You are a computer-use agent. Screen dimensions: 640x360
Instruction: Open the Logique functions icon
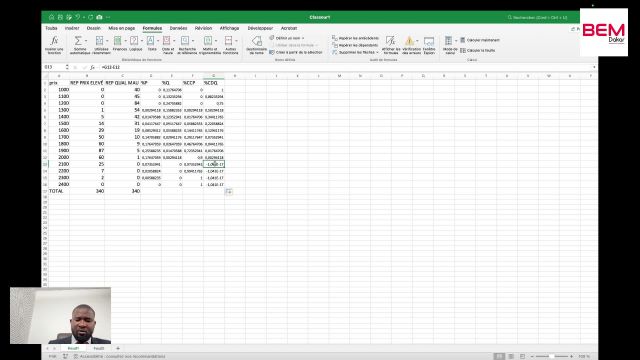(134, 41)
